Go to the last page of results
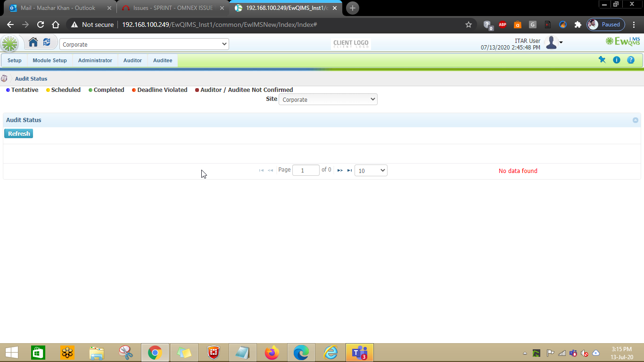Image resolution: width=644 pixels, height=362 pixels. (349, 171)
